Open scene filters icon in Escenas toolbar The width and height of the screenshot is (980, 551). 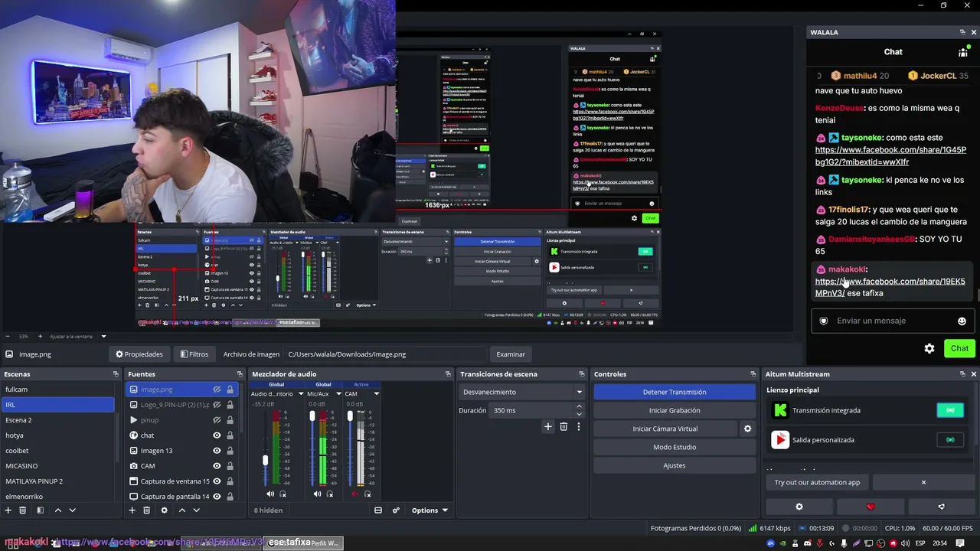pyautogui.click(x=40, y=510)
